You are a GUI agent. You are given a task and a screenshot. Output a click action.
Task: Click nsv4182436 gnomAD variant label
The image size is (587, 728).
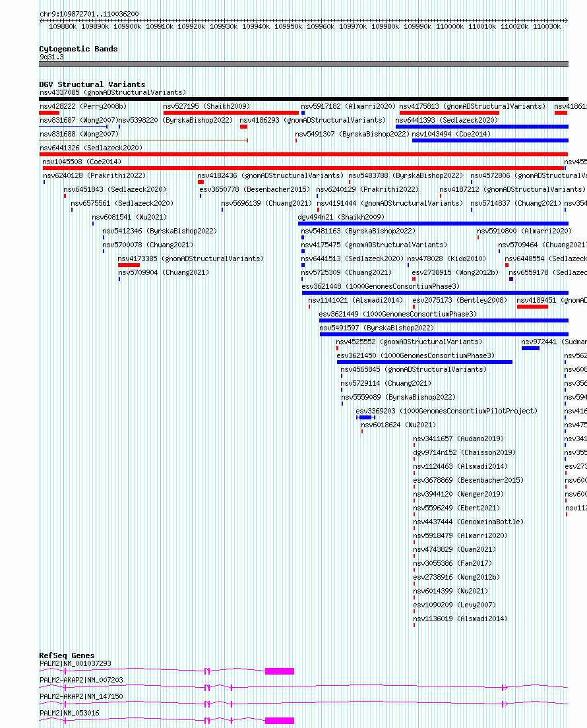pyautogui.click(x=270, y=176)
